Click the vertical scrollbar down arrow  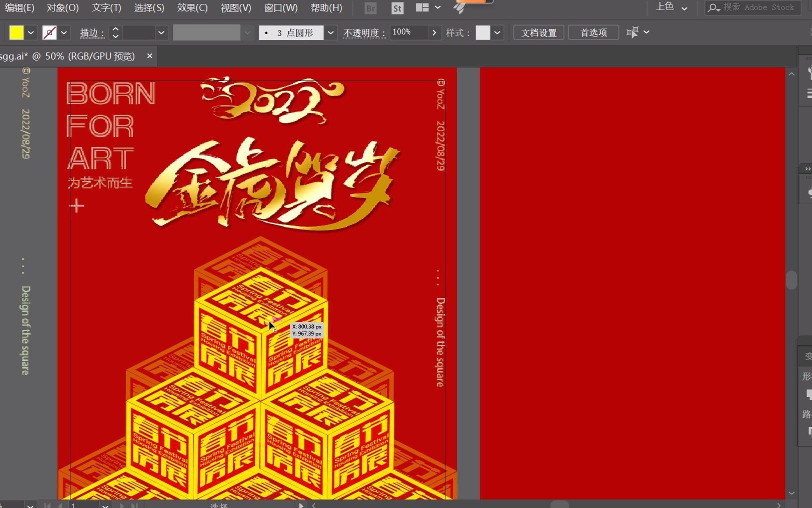click(792, 493)
